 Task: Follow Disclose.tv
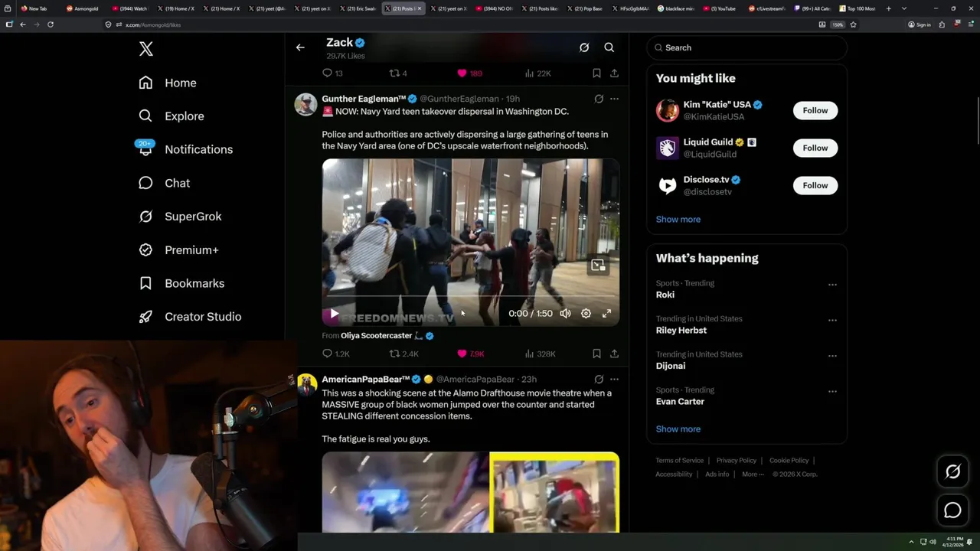click(815, 185)
